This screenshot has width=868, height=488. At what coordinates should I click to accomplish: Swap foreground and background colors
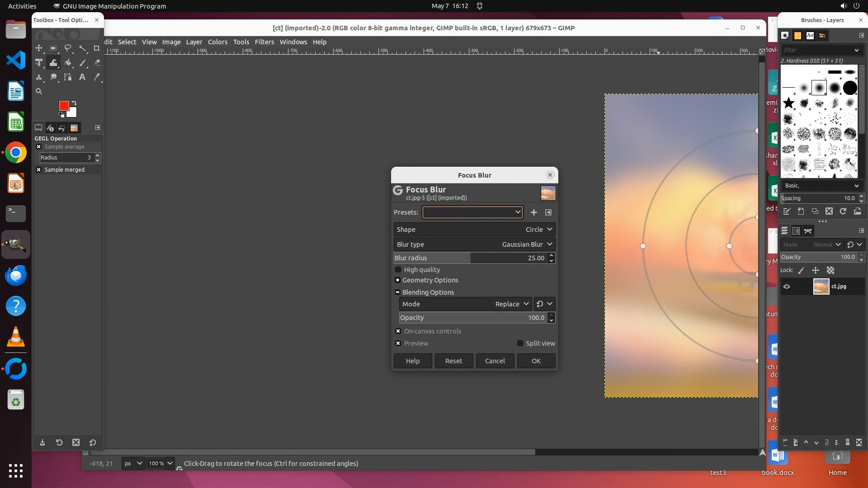74,103
